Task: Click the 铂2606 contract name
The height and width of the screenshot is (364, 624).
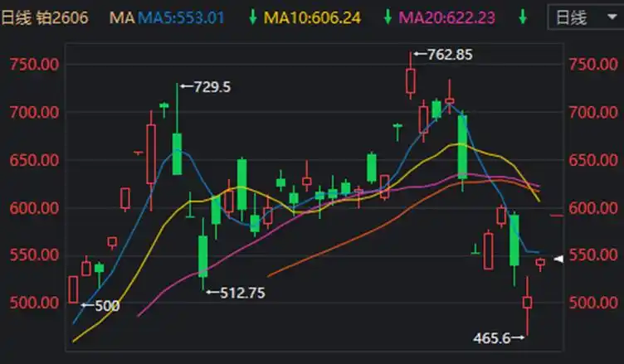Action: 63,17
